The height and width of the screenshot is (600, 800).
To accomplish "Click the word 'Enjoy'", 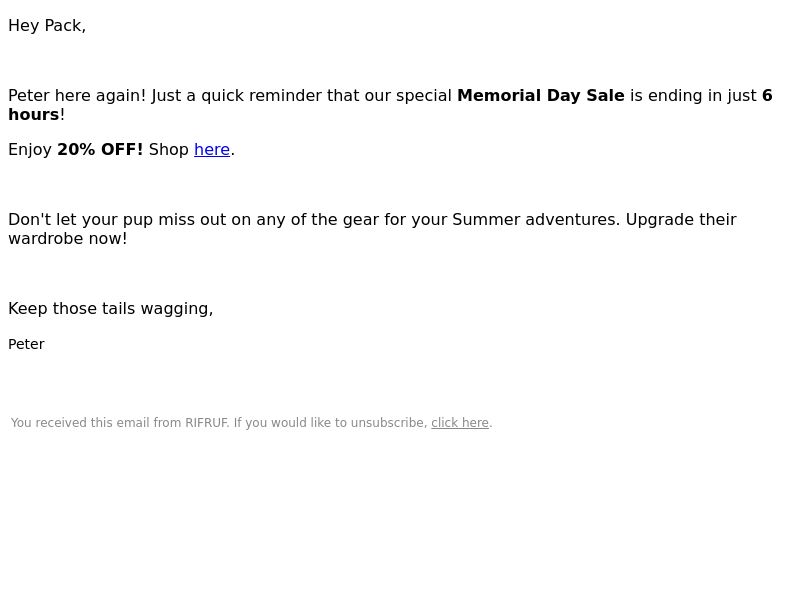I will pyautogui.click(x=30, y=149).
